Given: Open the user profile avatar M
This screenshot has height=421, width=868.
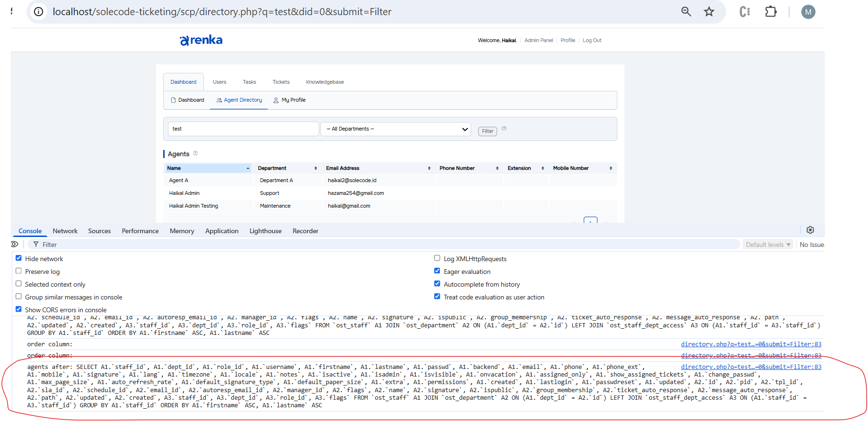Looking at the screenshot, I should (x=808, y=12).
